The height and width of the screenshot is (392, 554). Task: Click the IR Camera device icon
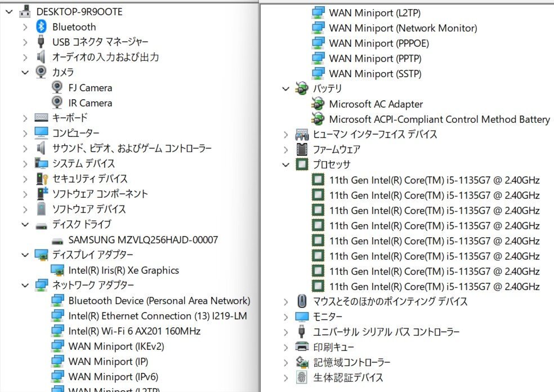pos(57,102)
